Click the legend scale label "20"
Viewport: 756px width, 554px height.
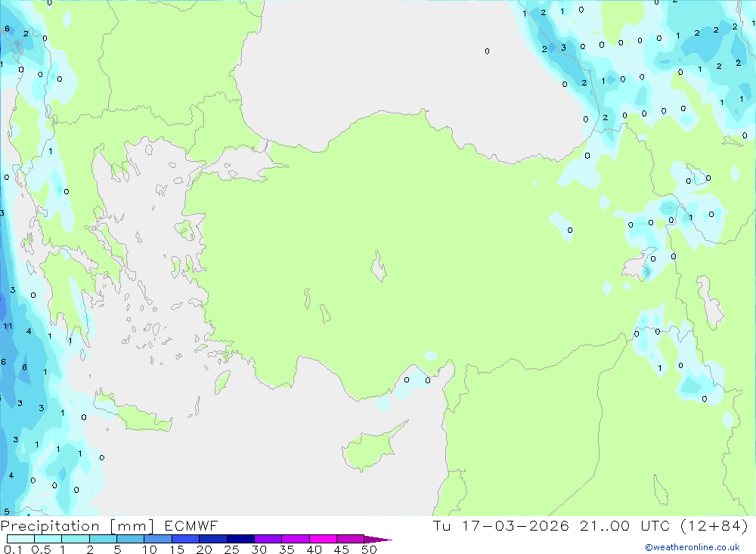[x=204, y=549]
